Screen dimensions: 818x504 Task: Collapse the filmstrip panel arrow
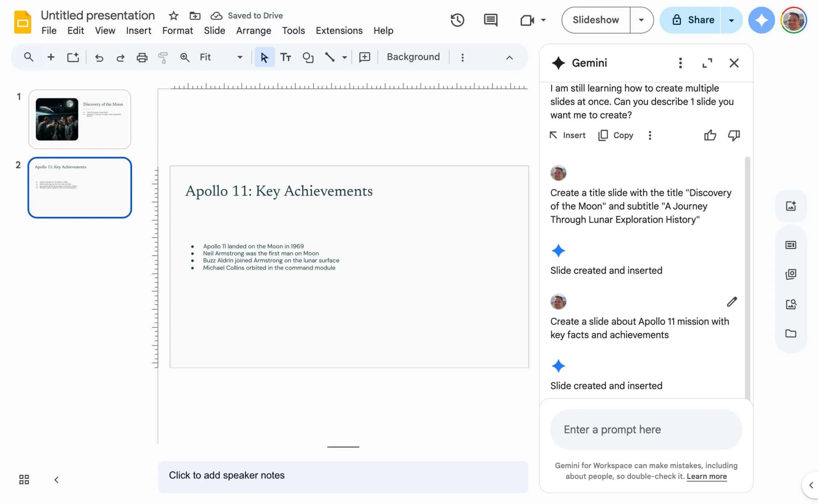pos(56,480)
